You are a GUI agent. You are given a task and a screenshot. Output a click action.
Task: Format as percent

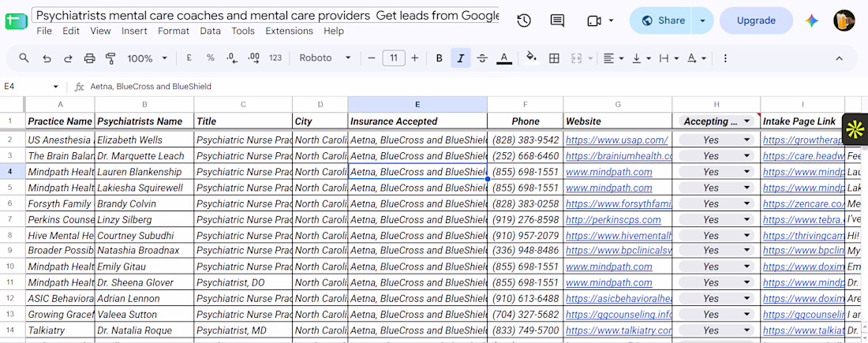pos(211,58)
